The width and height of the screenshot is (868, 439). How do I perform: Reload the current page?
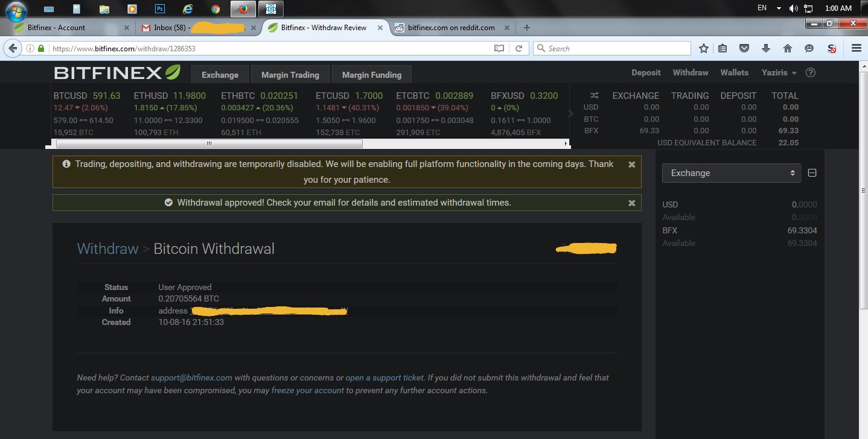click(x=519, y=48)
